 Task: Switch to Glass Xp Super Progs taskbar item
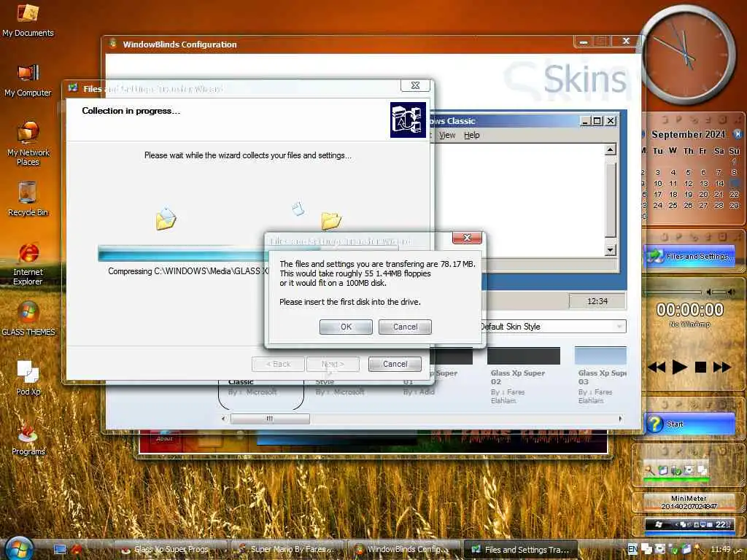(x=171, y=550)
